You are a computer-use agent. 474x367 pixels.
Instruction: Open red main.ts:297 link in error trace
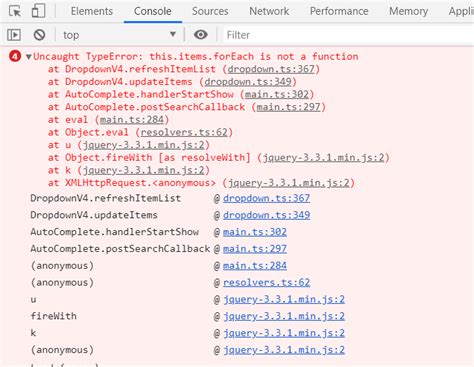click(x=288, y=107)
